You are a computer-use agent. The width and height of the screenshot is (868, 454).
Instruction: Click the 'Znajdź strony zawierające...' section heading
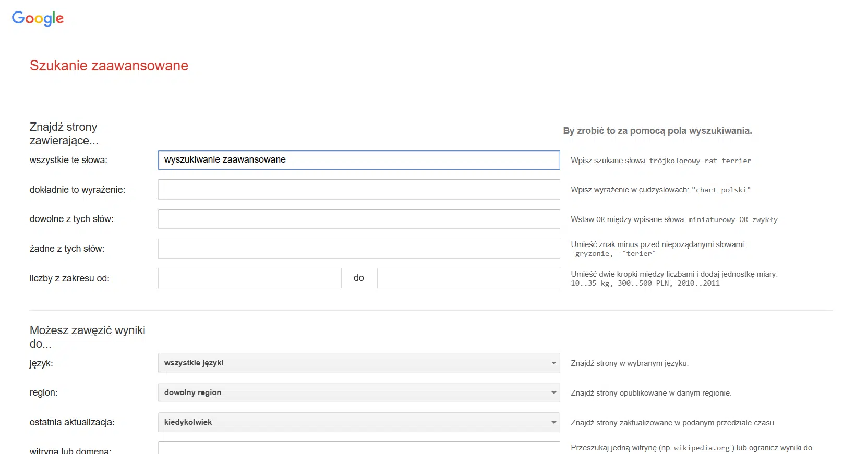[64, 134]
